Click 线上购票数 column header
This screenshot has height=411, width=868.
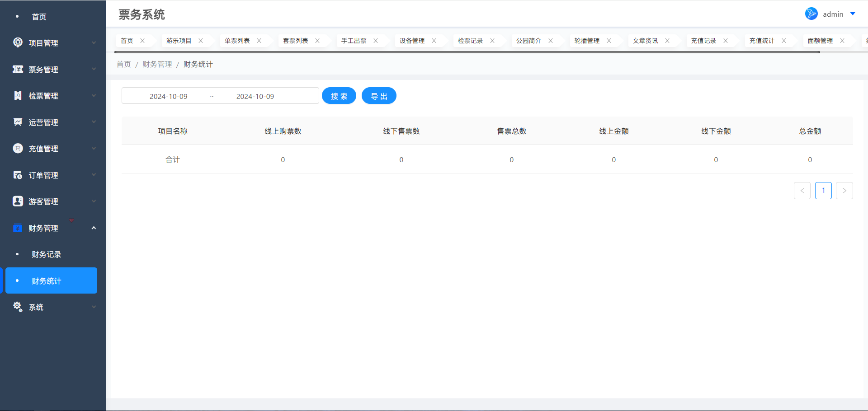tap(283, 131)
